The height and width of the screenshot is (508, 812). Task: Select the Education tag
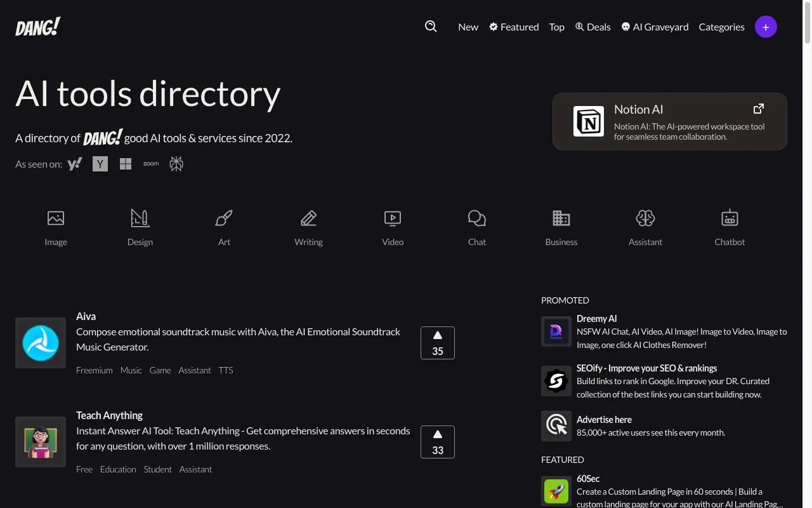pos(118,469)
